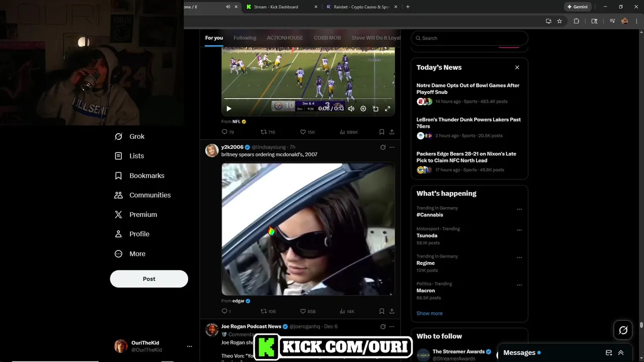Open Joe Rogan Podcast News profile
Viewport: 644px width, 362px height.
(251, 326)
